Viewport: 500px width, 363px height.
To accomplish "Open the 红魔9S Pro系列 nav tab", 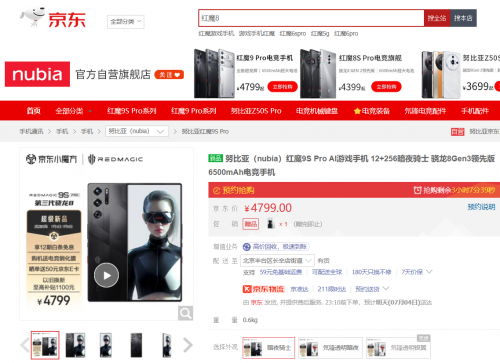I will pyautogui.click(x=131, y=111).
